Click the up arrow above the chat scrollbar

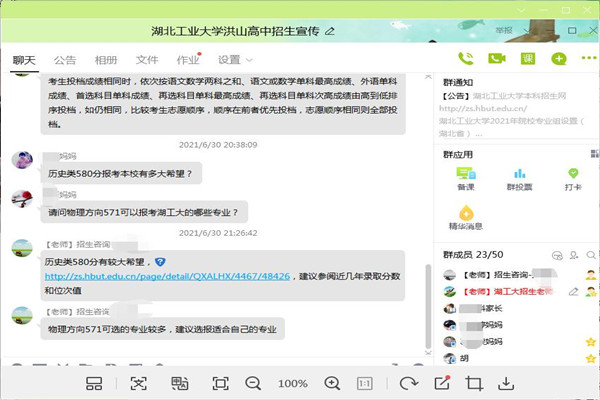(x=428, y=77)
